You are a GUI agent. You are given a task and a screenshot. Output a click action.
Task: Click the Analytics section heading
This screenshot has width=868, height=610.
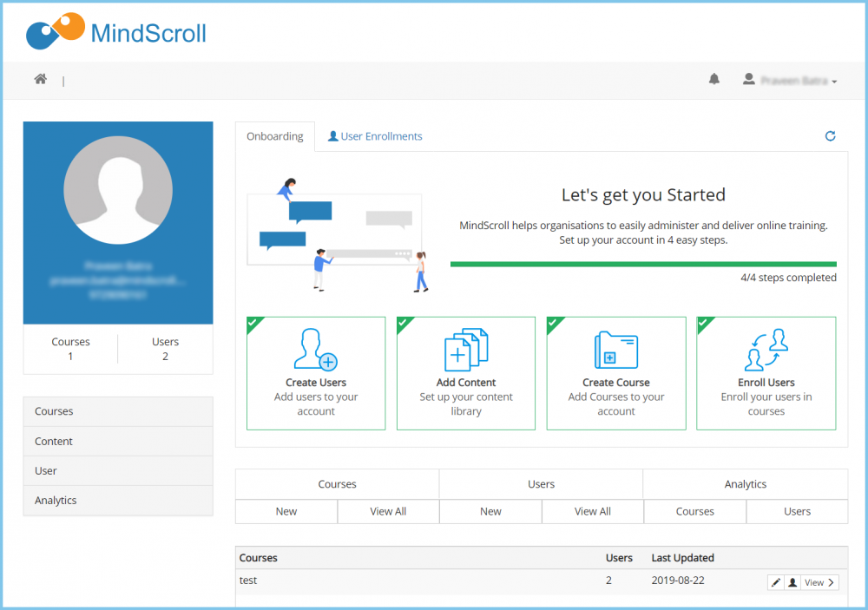coord(745,484)
